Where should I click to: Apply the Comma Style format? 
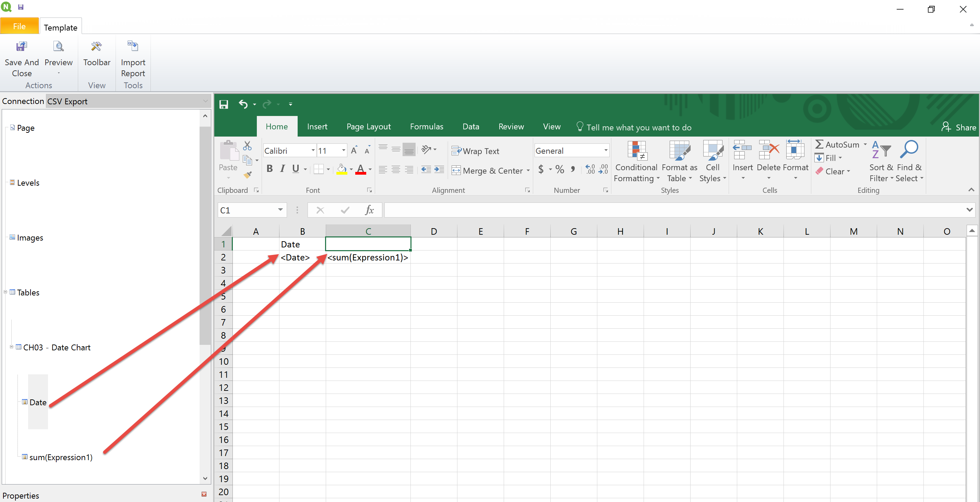[x=573, y=170]
